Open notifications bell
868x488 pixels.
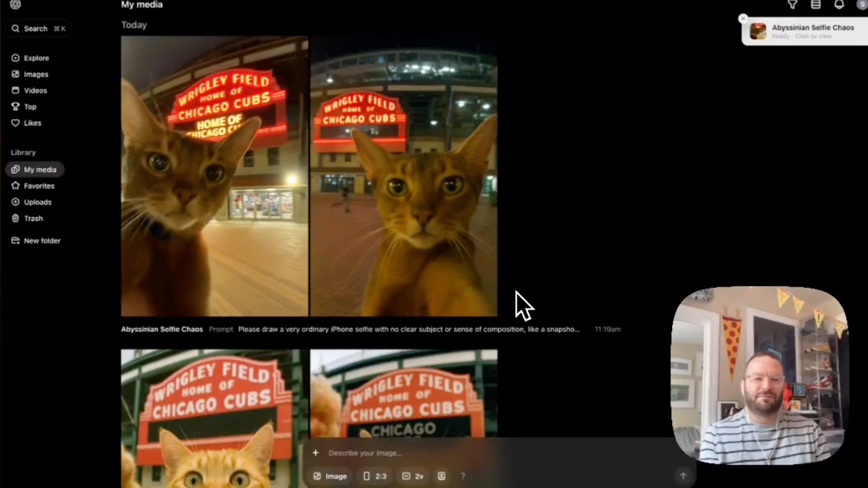click(x=839, y=4)
